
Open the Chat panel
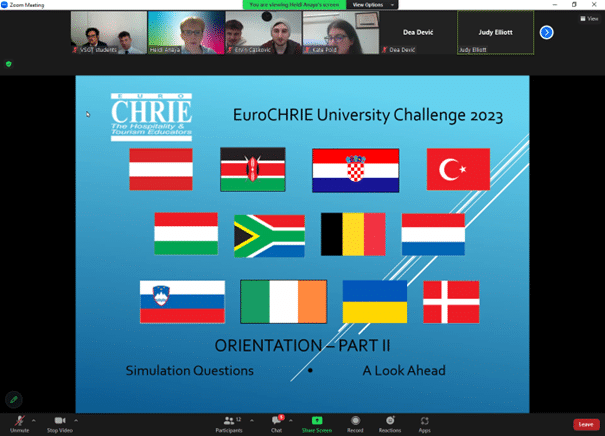click(277, 424)
